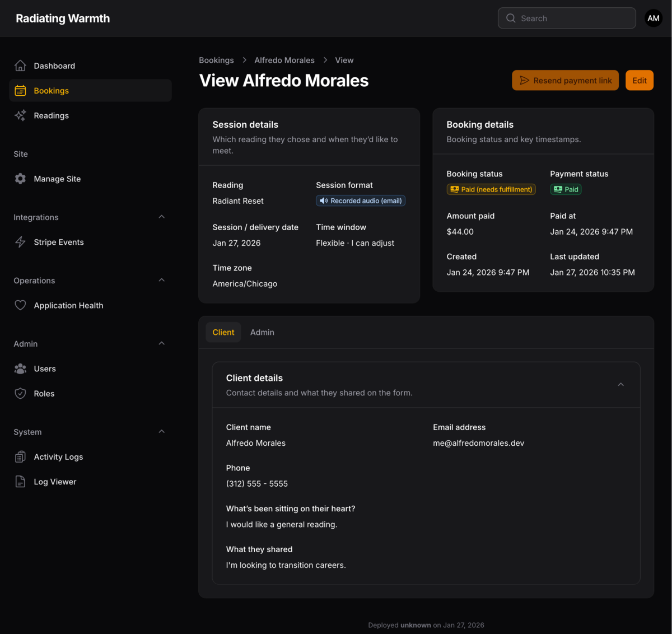The image size is (672, 634).
Task: Click inside the Search field
Action: 566,18
